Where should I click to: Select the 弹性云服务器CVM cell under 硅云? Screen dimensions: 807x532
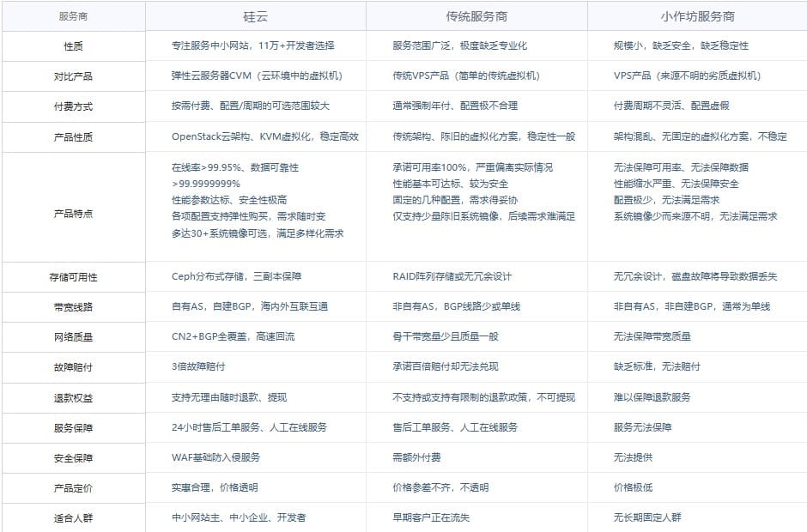tap(258, 75)
